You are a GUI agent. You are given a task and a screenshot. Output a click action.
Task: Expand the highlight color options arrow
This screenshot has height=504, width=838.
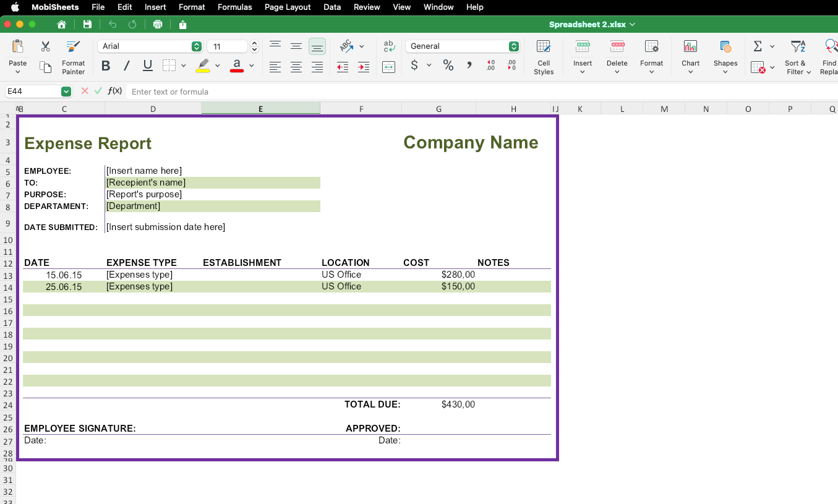[217, 66]
